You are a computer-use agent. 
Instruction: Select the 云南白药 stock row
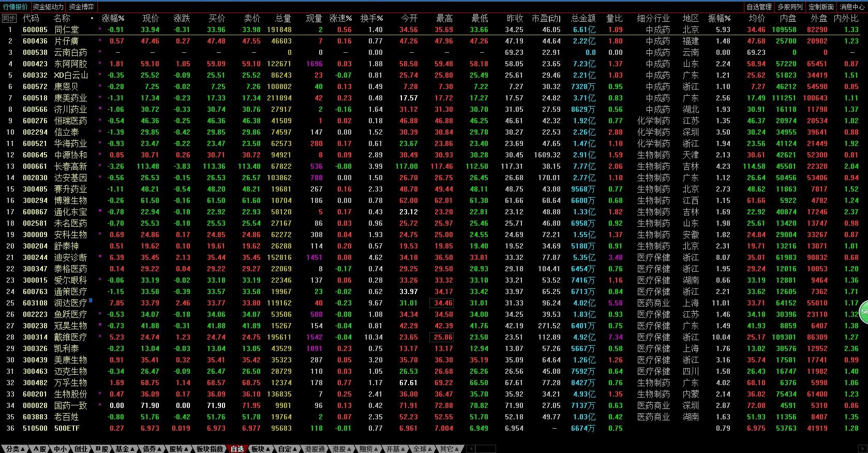pyautogui.click(x=434, y=52)
